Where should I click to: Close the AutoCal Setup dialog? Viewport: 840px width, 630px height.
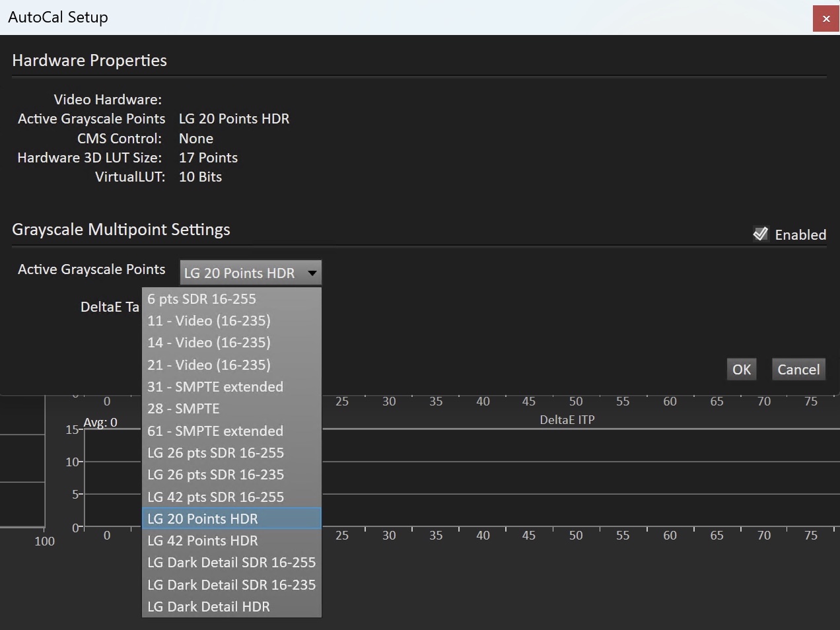[x=825, y=18]
